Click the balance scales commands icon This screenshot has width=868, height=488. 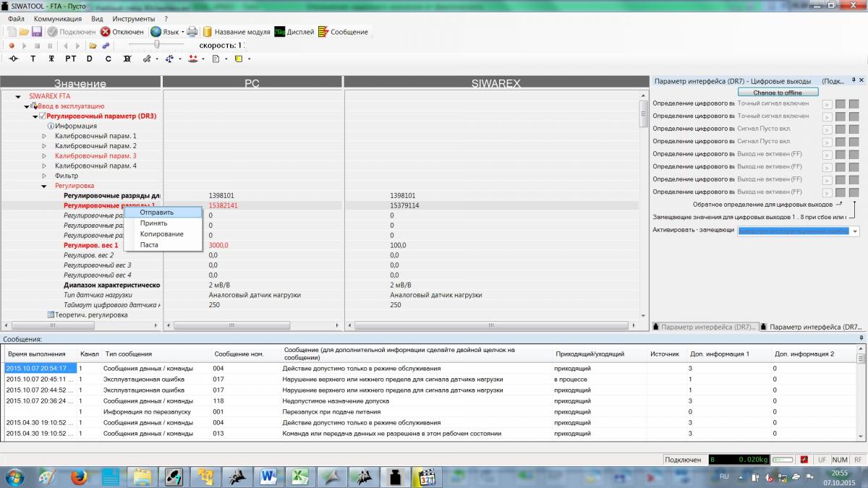(169, 59)
